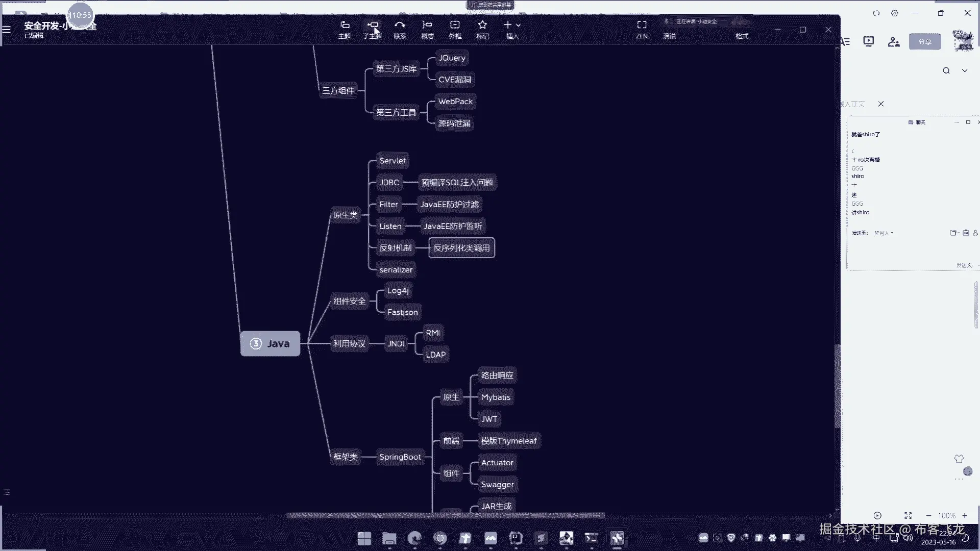The height and width of the screenshot is (551, 980).
Task: Expand the chevron beside the search icon
Action: (x=965, y=70)
